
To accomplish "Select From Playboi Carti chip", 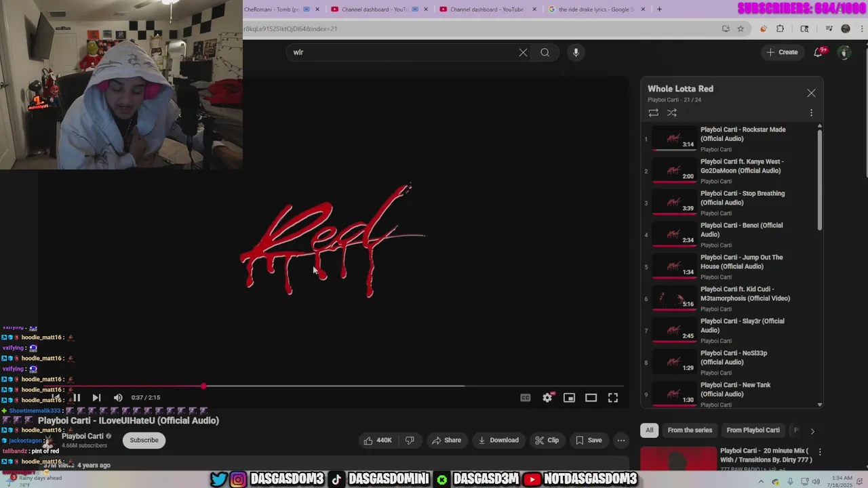I will coord(753,430).
